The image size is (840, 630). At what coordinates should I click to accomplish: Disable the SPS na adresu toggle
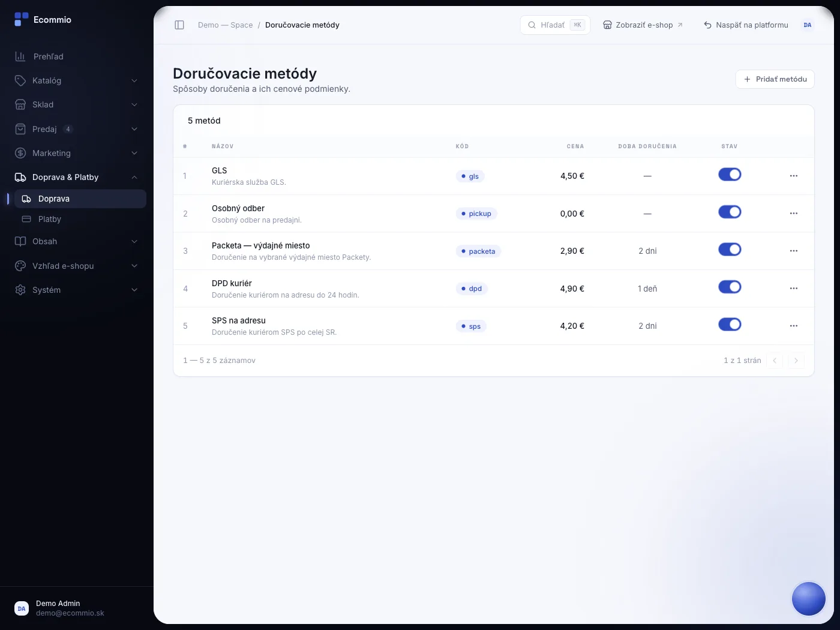(730, 325)
